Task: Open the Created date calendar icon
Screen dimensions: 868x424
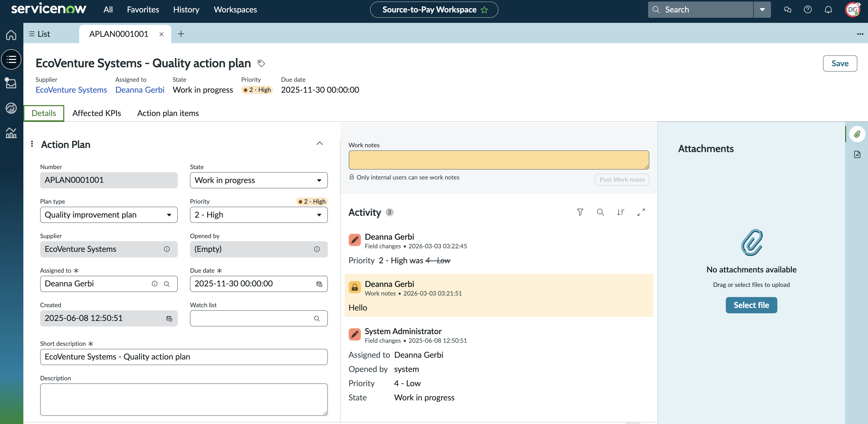Action: (x=169, y=318)
